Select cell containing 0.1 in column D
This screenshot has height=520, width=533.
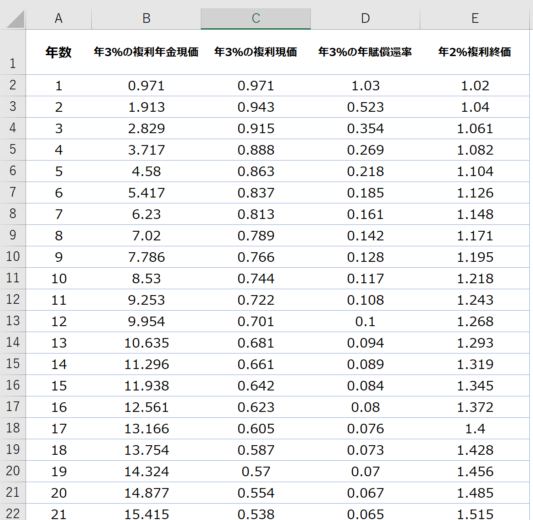tap(365, 322)
